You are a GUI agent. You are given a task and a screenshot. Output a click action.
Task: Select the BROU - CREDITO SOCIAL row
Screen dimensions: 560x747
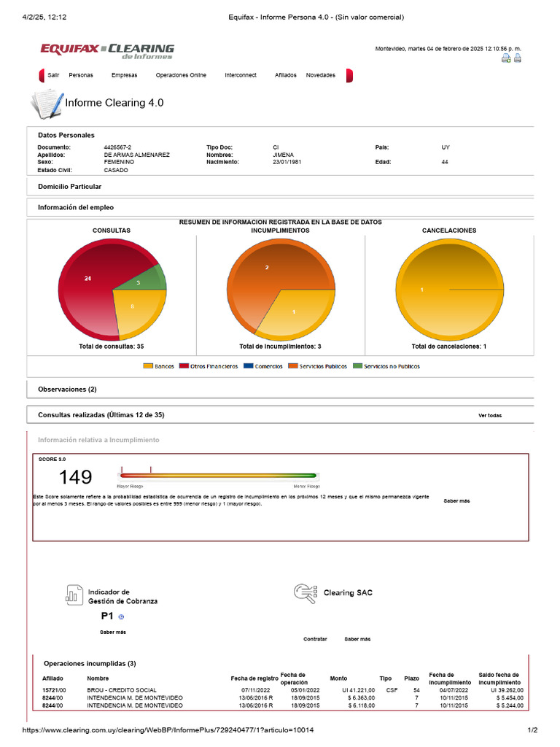coord(283,690)
